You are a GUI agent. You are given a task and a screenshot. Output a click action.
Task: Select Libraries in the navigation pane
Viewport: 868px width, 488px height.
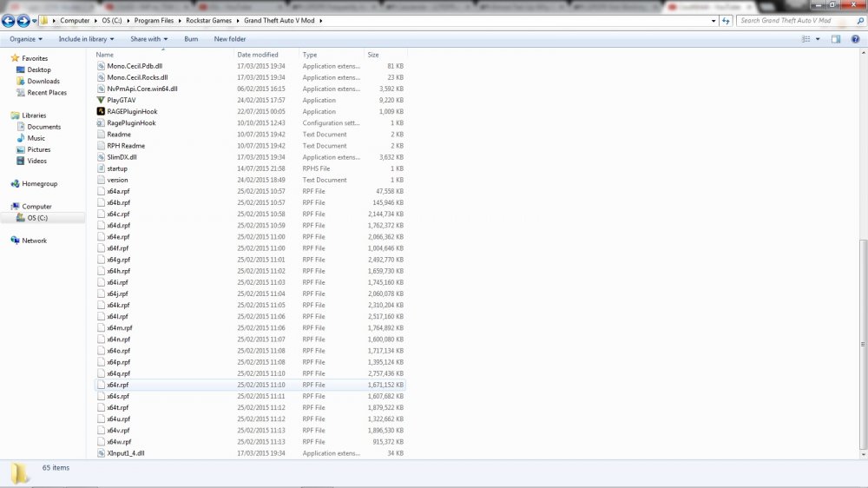pyautogui.click(x=34, y=115)
